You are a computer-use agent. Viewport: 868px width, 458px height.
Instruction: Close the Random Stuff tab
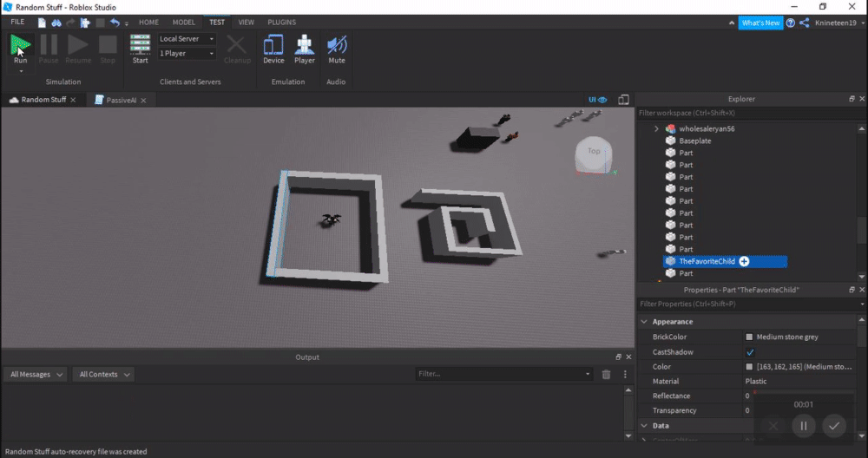(x=73, y=100)
